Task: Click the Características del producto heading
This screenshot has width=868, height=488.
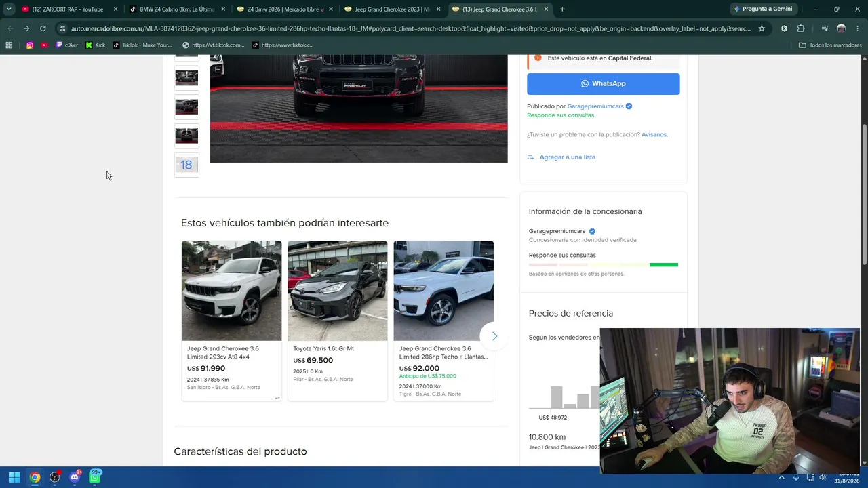Action: tap(240, 451)
